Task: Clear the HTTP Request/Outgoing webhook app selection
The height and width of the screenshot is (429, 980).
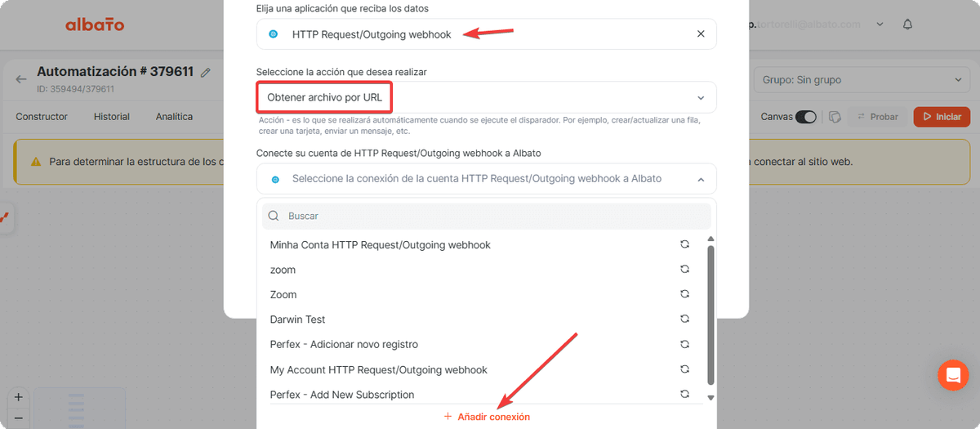Action: coord(700,34)
